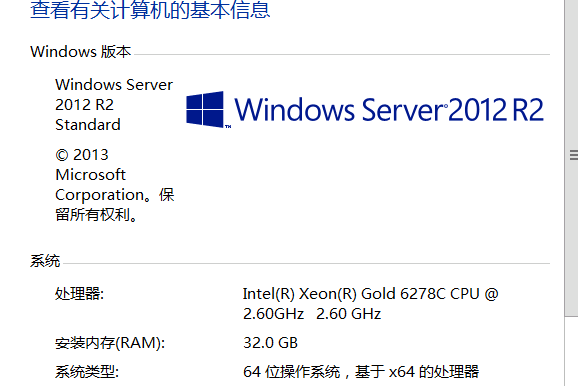
Task: Click the scrollbar grip lines
Action: click(574, 155)
